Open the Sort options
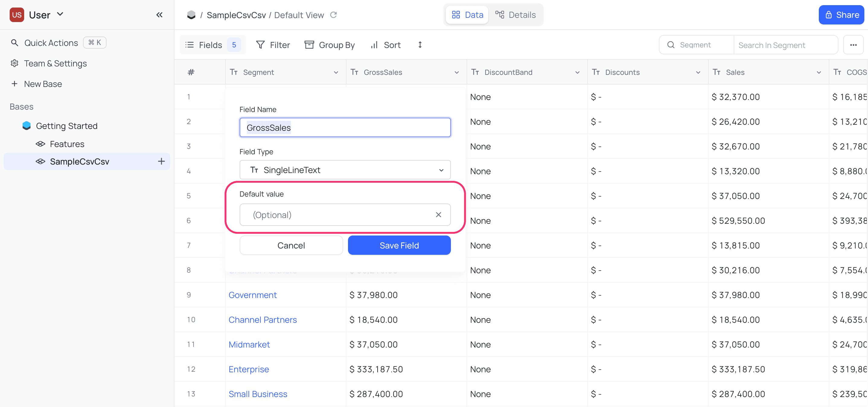Screen dimensions: 868x407 tap(385, 44)
